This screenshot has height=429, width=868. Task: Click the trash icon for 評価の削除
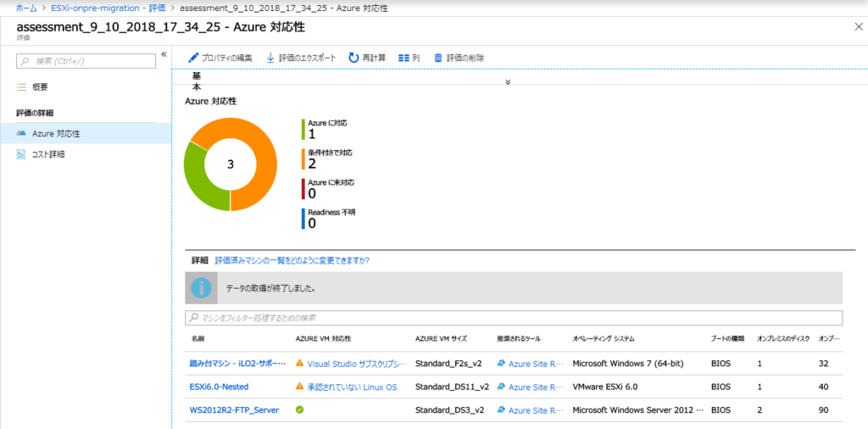click(438, 58)
